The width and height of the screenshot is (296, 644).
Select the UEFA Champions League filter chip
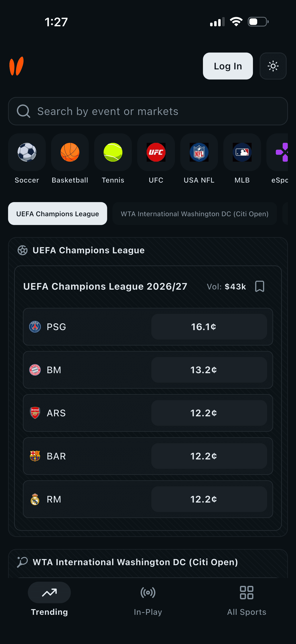click(x=58, y=214)
